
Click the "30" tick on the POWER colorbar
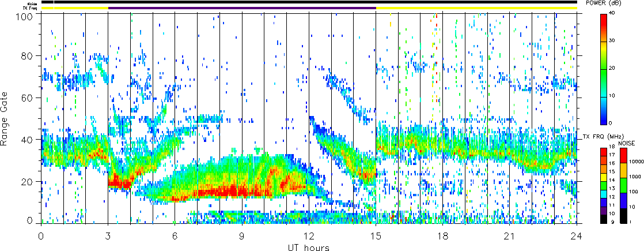[612, 41]
